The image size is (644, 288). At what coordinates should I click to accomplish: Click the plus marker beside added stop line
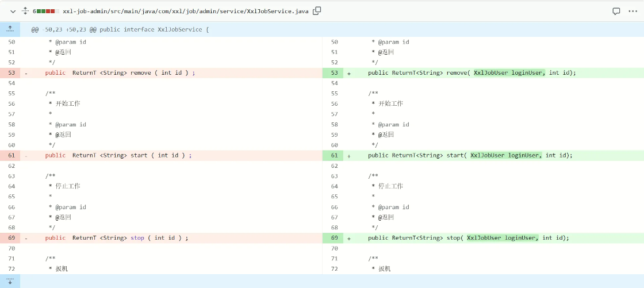point(349,238)
